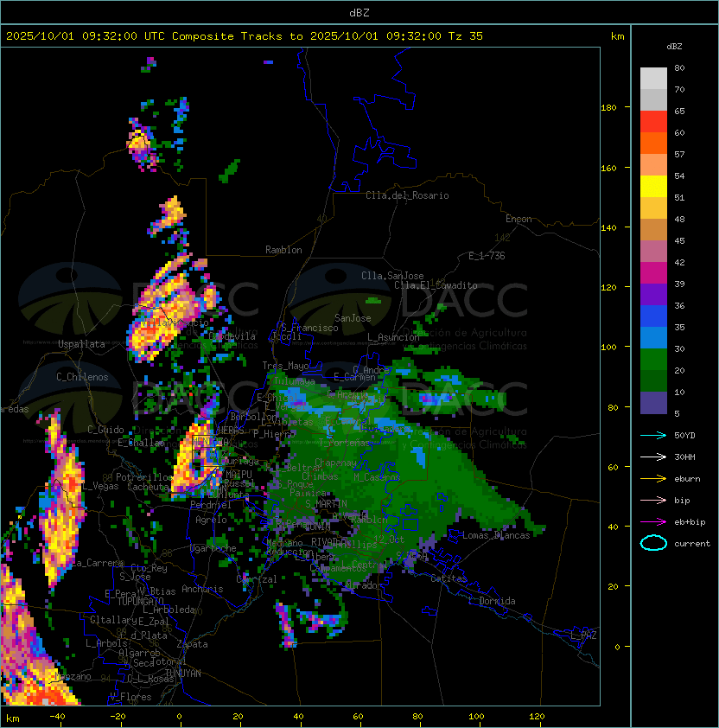Select the dark orange legend swatch below red
The width and height of the screenshot is (719, 728).
(653, 143)
